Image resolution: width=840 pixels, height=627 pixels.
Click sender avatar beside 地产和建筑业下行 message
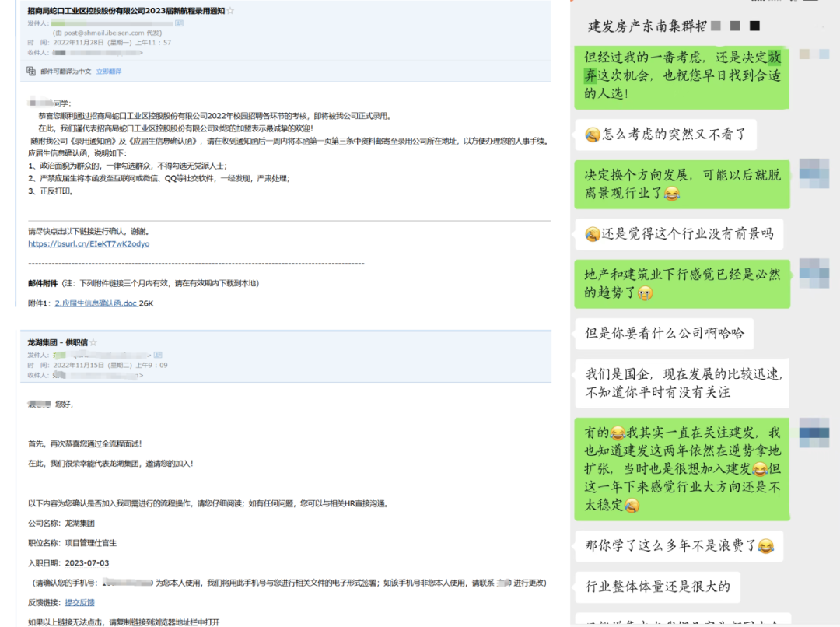coord(814,273)
